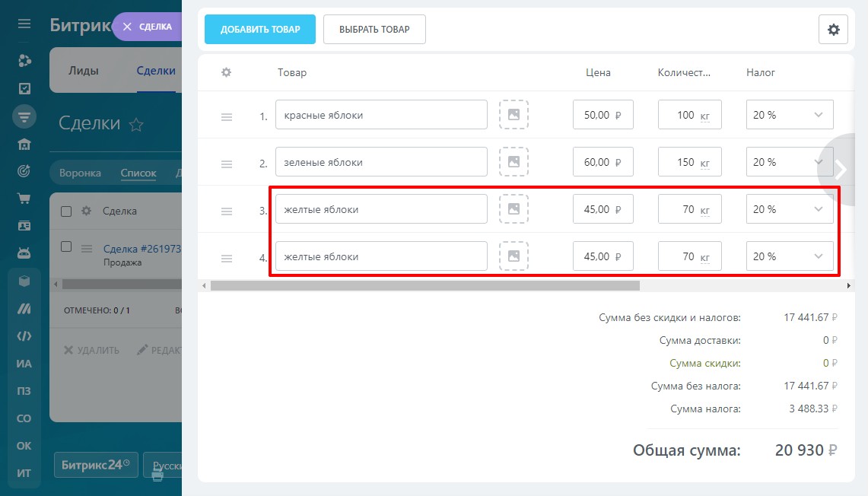Image resolution: width=868 pixels, height=496 pixels.
Task: Open the target icon in the sidebar
Action: (x=24, y=171)
